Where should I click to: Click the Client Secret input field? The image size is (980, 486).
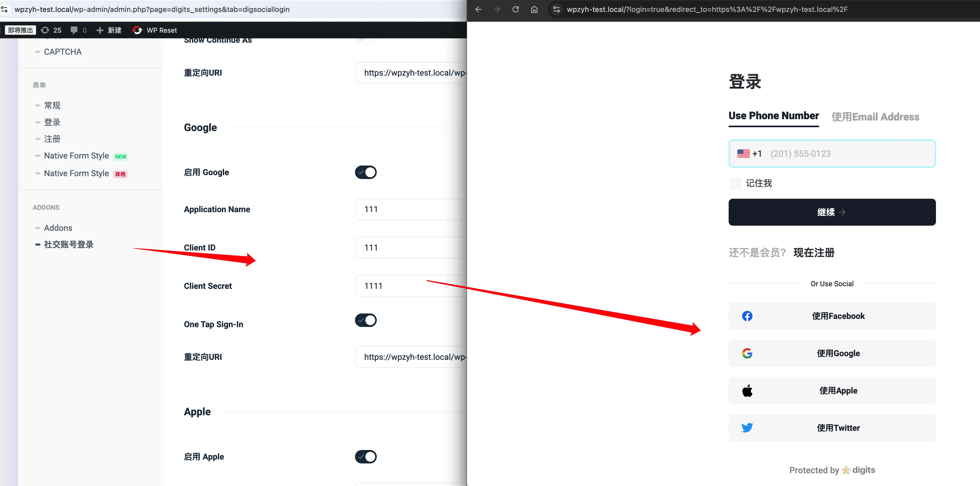click(411, 286)
